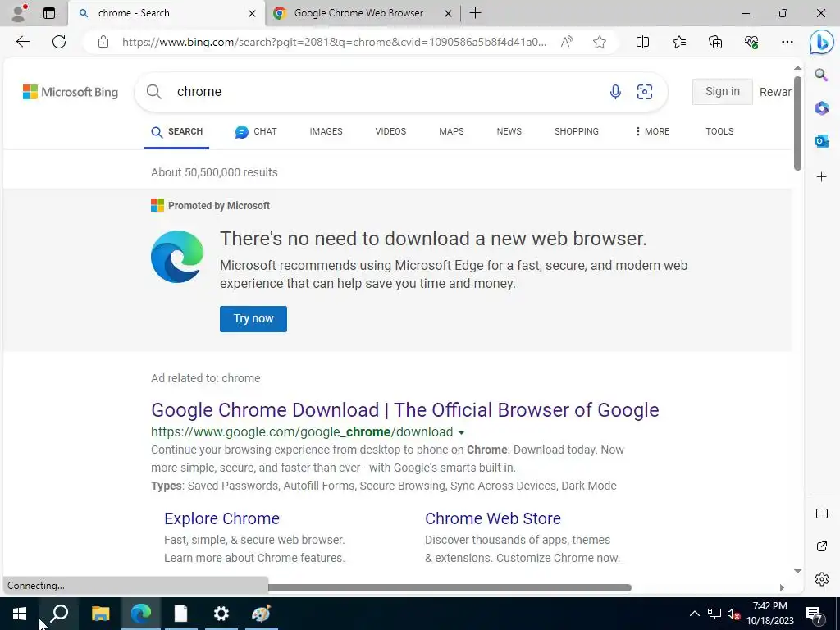
Task: Click the scroll right arrow
Action: coord(782,587)
